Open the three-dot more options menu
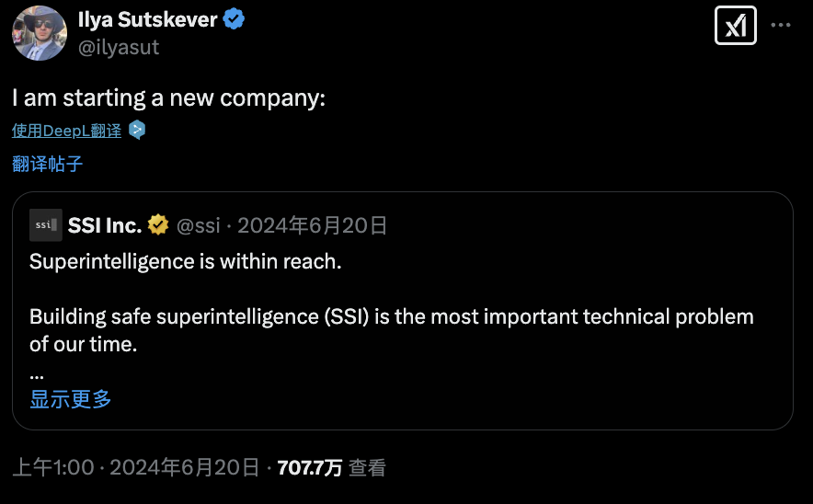 point(780,25)
